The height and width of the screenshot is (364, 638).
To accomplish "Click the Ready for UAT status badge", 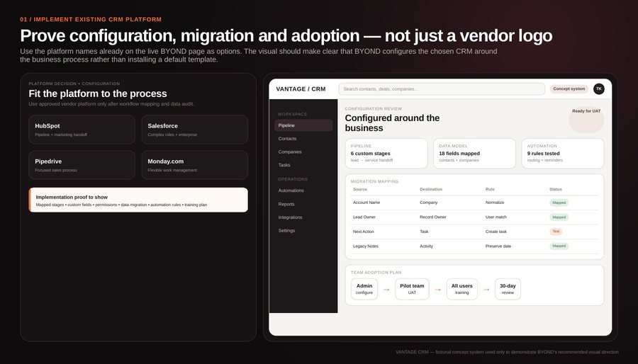I will tap(586, 120).
